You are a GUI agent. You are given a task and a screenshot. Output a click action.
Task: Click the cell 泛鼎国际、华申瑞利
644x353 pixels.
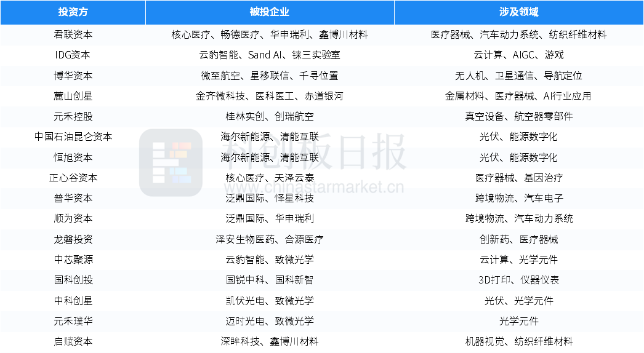point(270,219)
